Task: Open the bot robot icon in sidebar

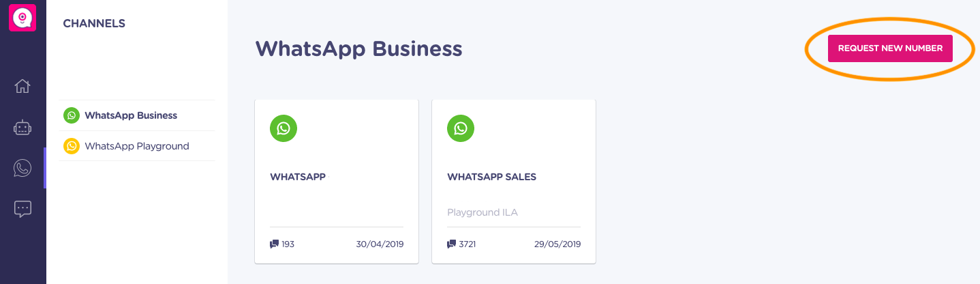Action: [22, 128]
